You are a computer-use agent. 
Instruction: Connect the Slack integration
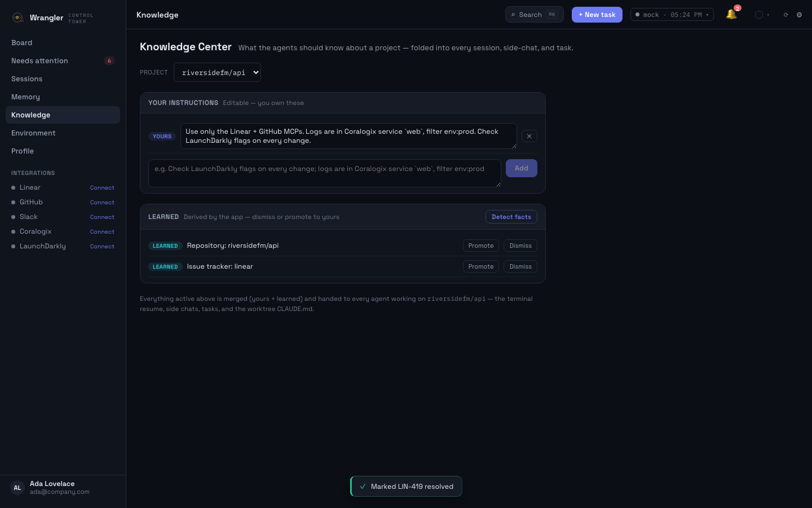(102, 217)
